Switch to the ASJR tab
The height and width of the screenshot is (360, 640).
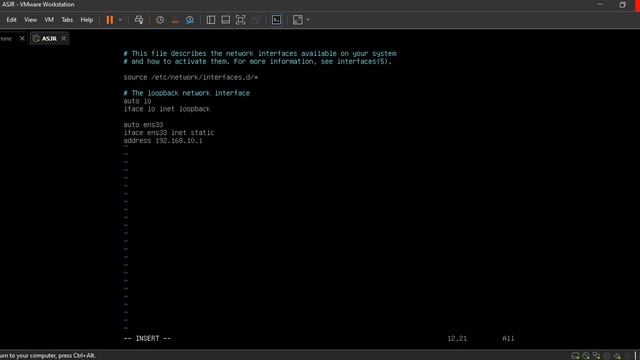pyautogui.click(x=49, y=38)
